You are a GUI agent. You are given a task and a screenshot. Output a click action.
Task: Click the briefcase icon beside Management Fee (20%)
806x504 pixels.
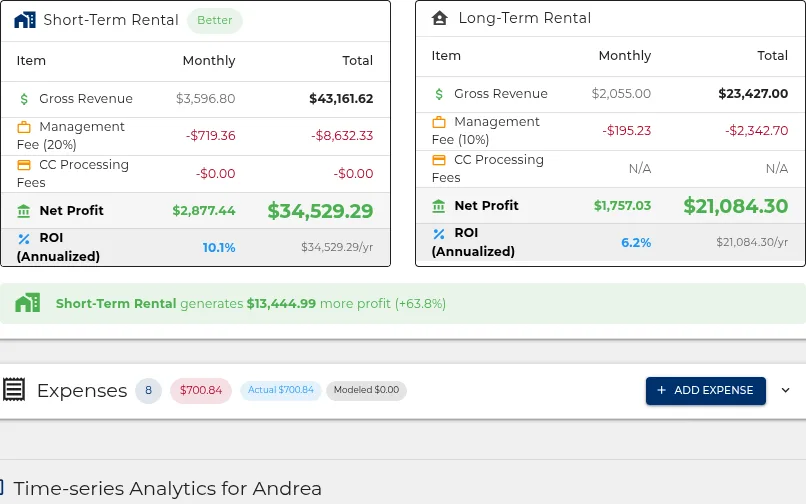pyautogui.click(x=24, y=127)
